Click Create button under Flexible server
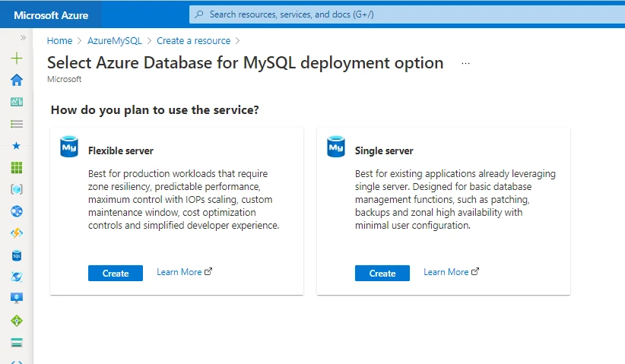 coord(116,274)
